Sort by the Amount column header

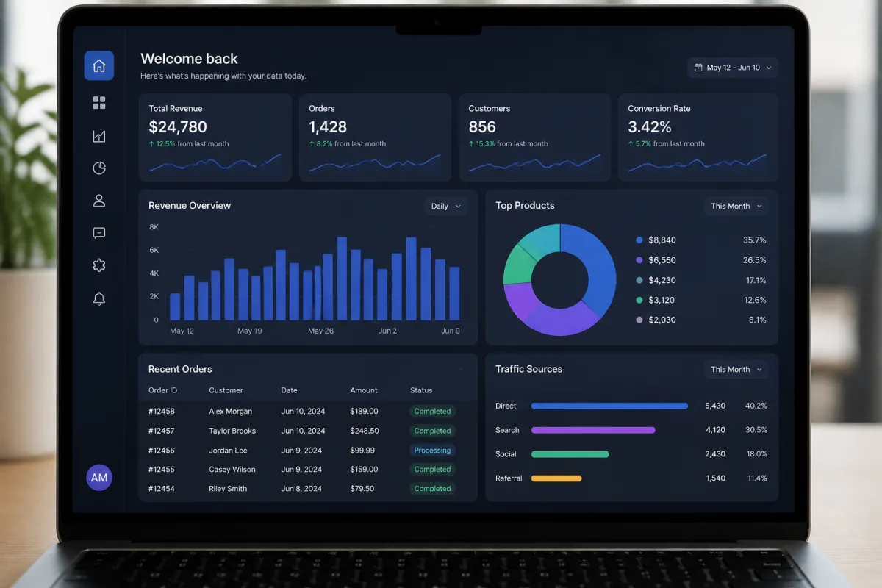(364, 390)
